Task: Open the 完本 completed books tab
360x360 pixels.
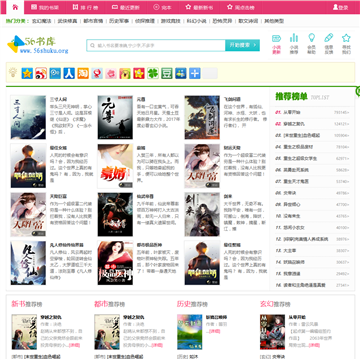Action: (162, 7)
